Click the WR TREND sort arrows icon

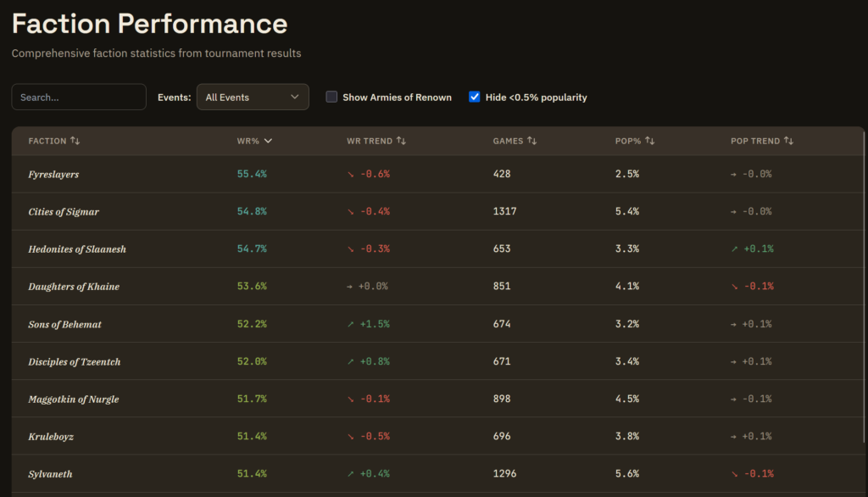click(x=401, y=141)
